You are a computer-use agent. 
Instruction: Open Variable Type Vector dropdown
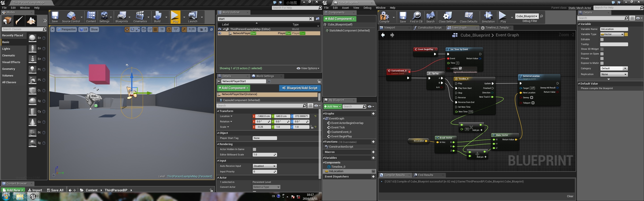(612, 34)
